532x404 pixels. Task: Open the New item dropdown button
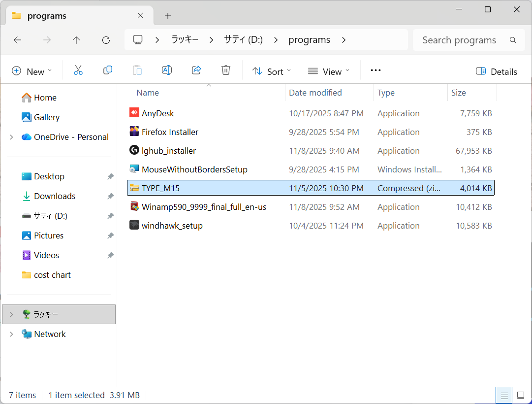pos(32,71)
